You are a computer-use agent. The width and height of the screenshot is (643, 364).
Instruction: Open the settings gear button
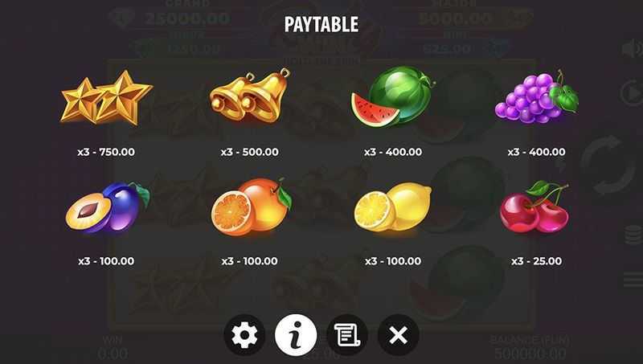[x=244, y=335]
